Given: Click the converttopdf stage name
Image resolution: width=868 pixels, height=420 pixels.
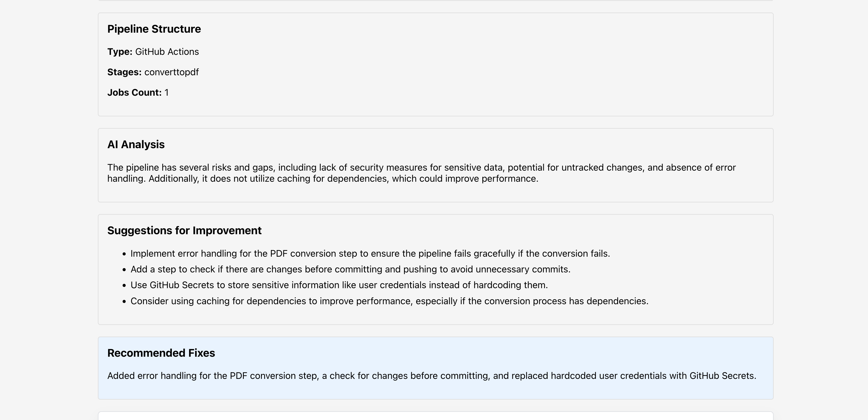Looking at the screenshot, I should click(x=171, y=72).
